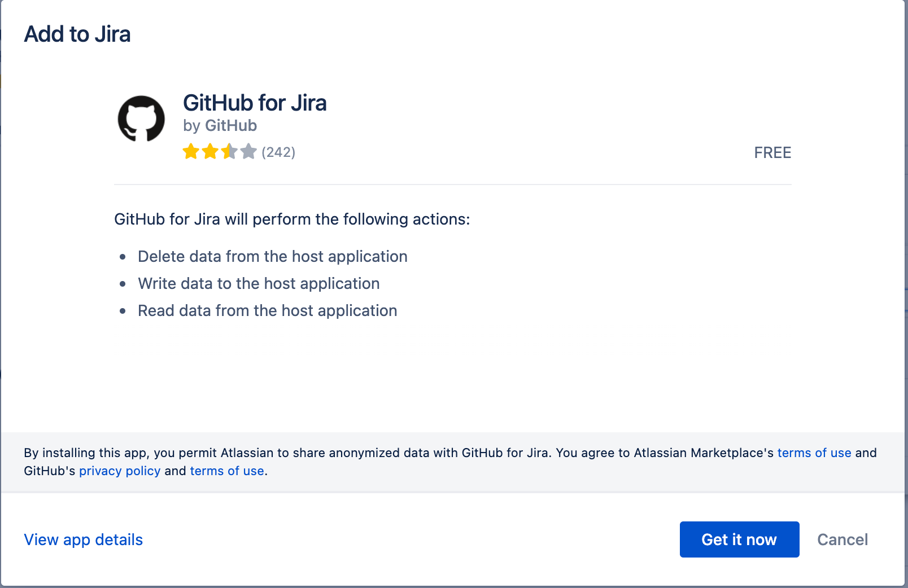The width and height of the screenshot is (908, 588).
Task: Click the bullet next to Read data action
Action: pos(123,311)
